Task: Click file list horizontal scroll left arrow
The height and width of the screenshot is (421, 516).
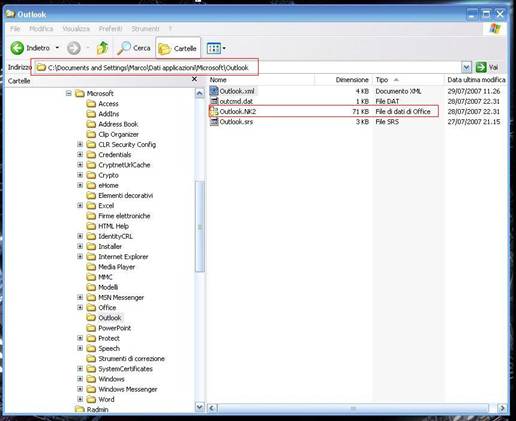Action: point(213,408)
